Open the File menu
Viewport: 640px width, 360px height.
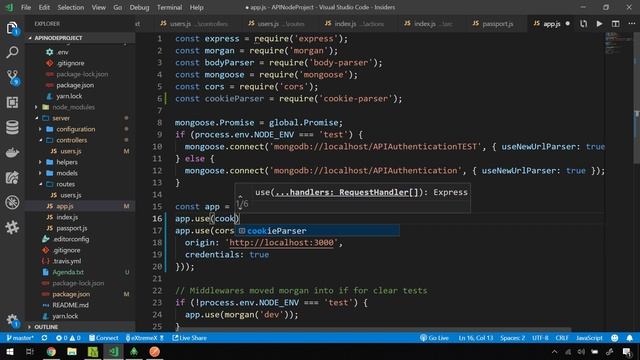tap(26, 7)
